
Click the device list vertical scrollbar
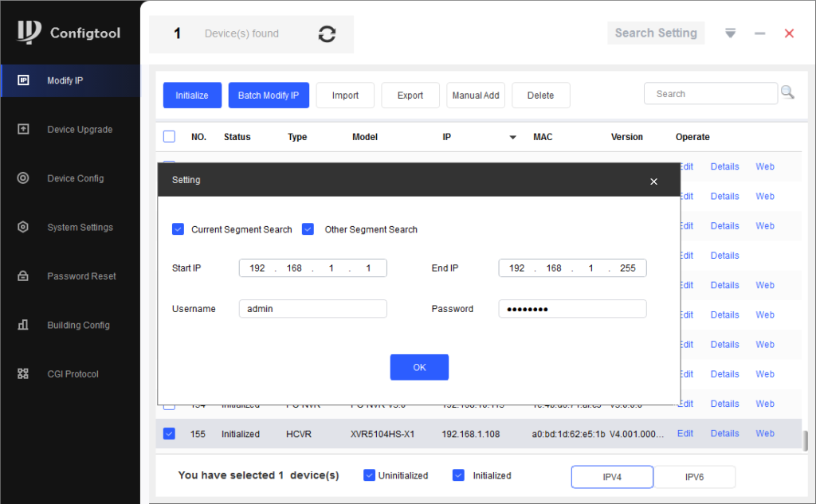[x=805, y=440]
